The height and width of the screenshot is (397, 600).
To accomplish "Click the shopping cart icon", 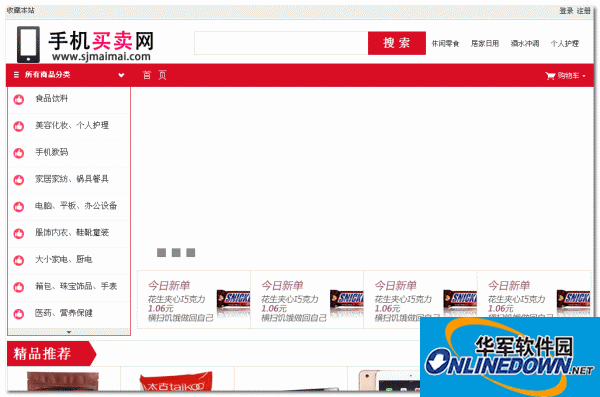I will (550, 76).
